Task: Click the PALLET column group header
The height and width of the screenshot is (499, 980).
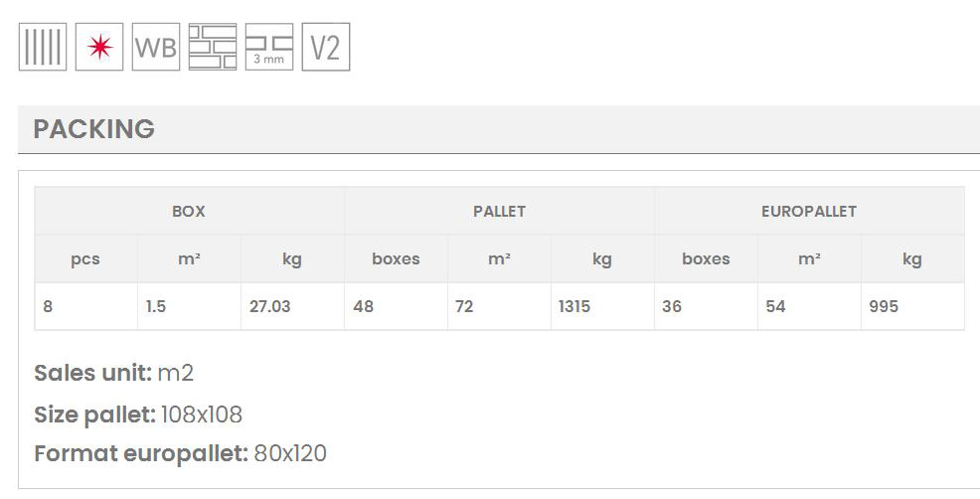Action: click(x=499, y=211)
